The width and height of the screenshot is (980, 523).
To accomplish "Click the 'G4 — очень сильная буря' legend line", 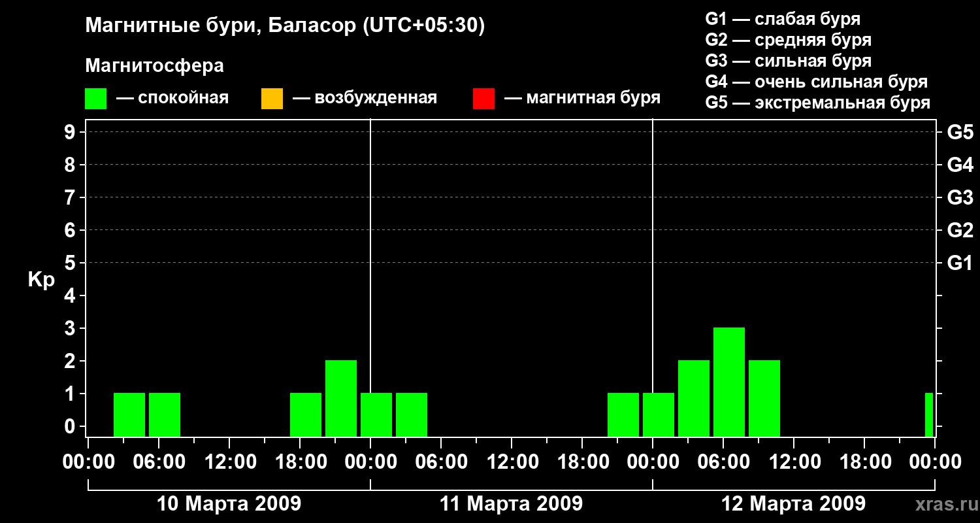I will tap(816, 82).
